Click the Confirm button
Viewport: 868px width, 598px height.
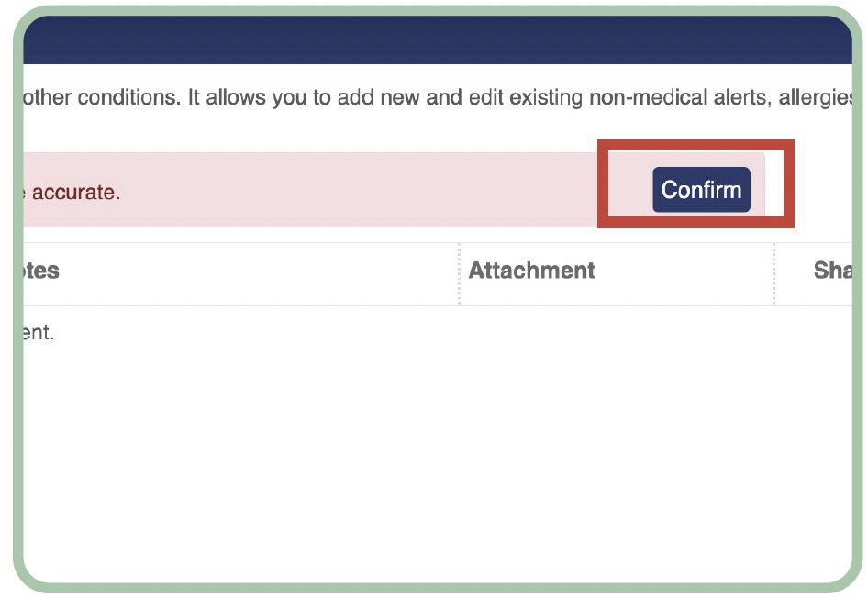pyautogui.click(x=701, y=190)
